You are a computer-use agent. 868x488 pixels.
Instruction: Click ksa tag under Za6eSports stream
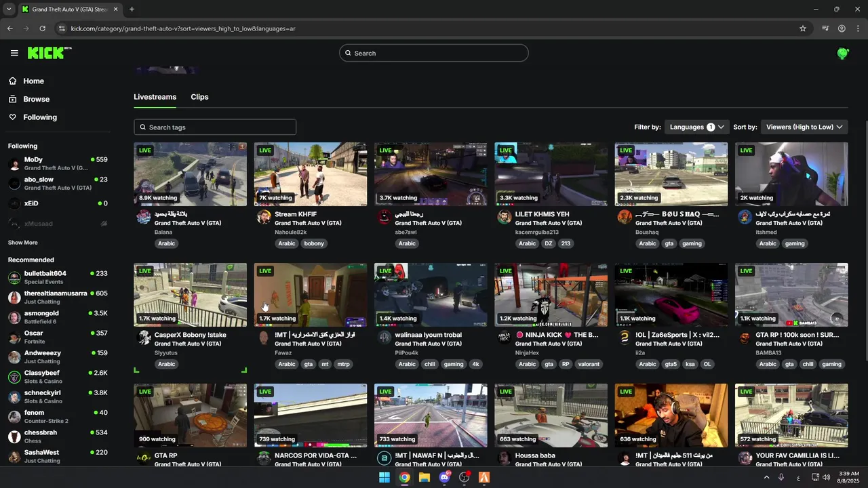(x=690, y=364)
